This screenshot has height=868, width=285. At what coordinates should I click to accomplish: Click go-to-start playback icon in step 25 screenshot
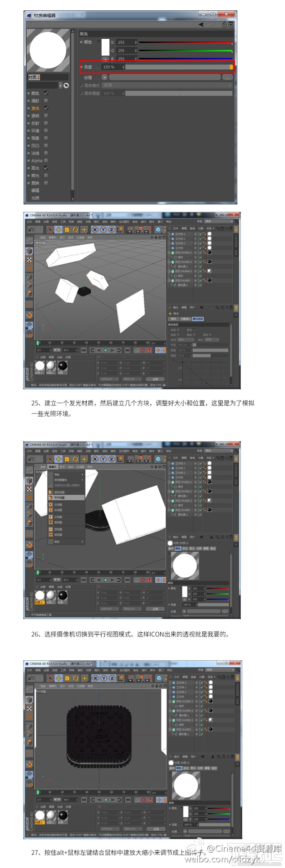pos(84,350)
